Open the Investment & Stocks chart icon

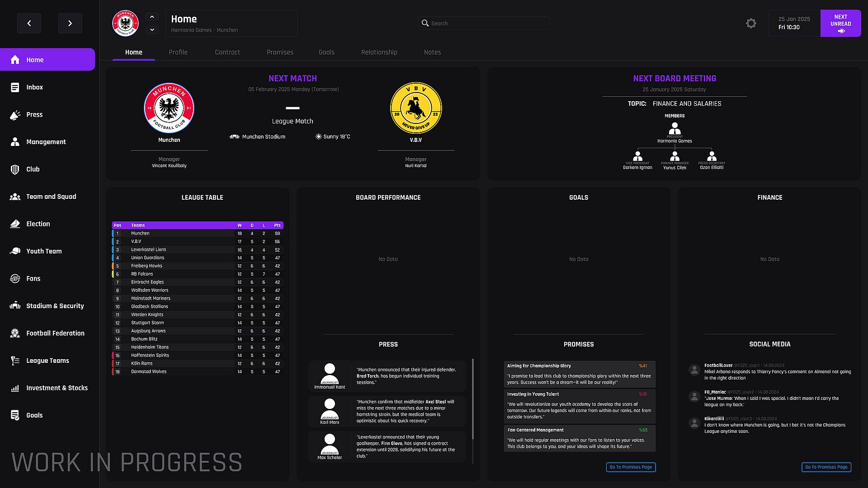pos(15,388)
